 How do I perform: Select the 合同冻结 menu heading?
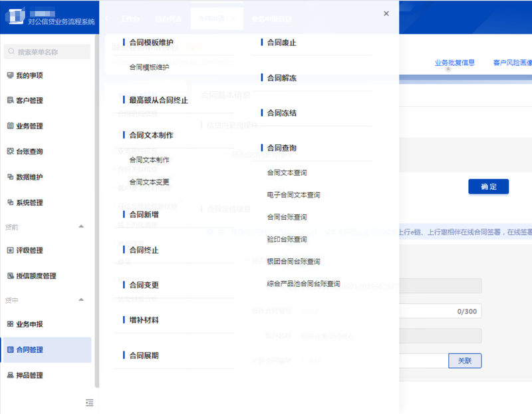pos(281,113)
